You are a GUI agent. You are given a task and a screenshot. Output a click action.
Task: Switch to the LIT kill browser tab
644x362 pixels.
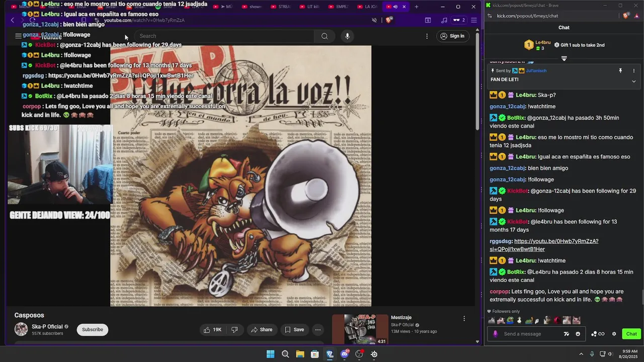tap(308, 7)
